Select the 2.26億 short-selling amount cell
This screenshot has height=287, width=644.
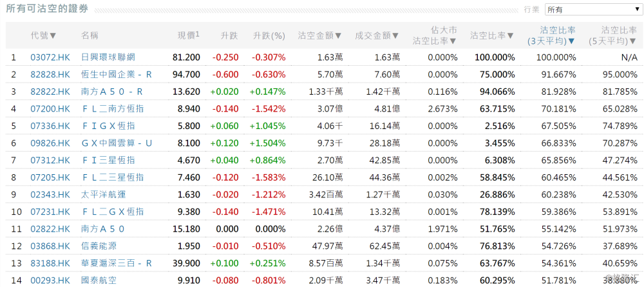pyautogui.click(x=330, y=228)
